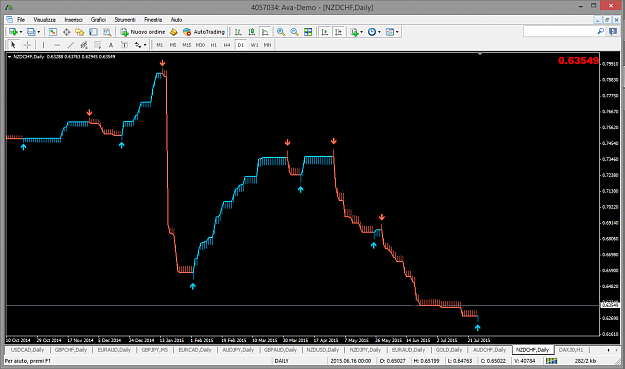The height and width of the screenshot is (369, 625).
Task: Zoom in on the chart
Action: pyautogui.click(x=281, y=32)
